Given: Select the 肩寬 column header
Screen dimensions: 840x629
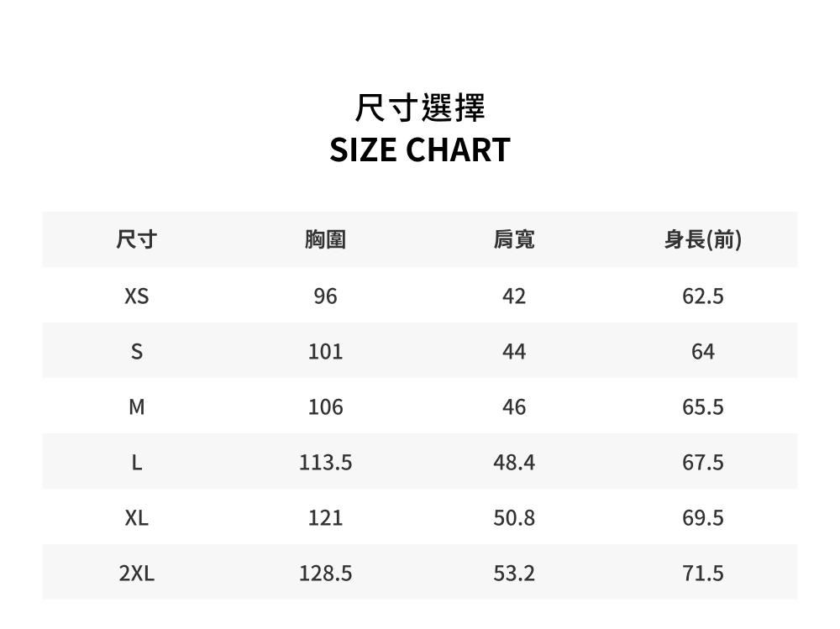Looking at the screenshot, I should 513,240.
